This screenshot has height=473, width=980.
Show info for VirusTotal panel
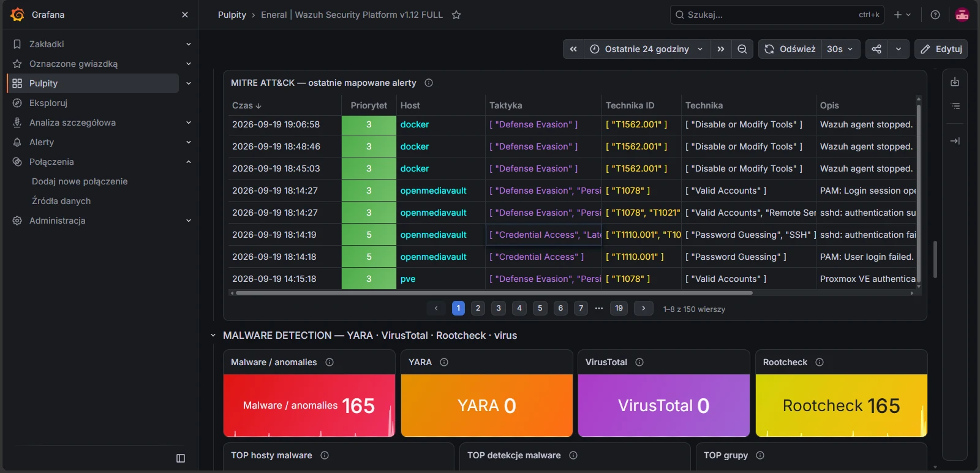tap(639, 362)
